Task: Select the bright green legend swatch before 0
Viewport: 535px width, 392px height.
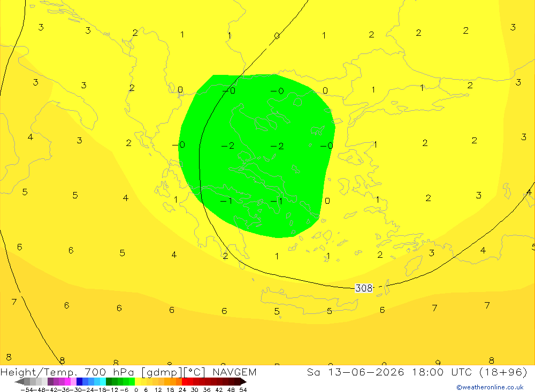Action: [x=132, y=381]
